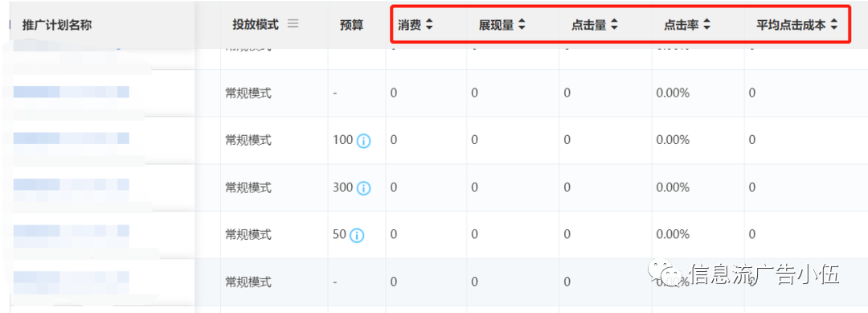Click 常规模式 in the 50 budget row
The height and width of the screenshot is (313, 868).
(248, 235)
